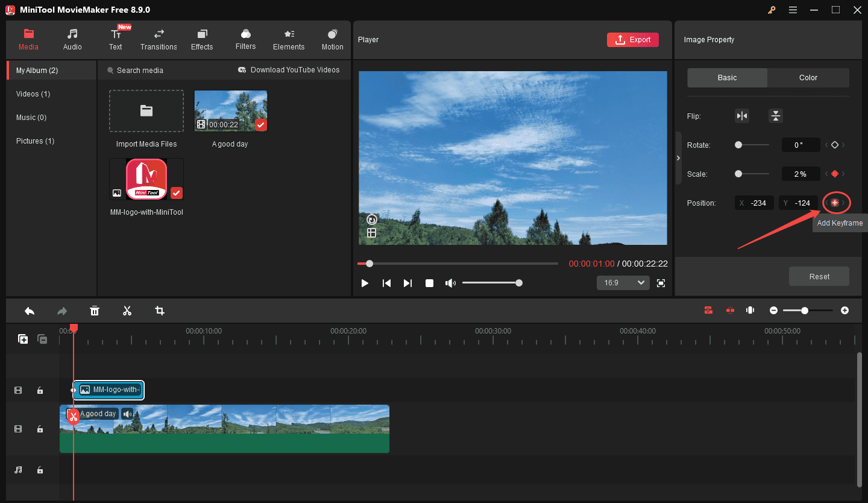Enter full screen preview in the Player
The width and height of the screenshot is (868, 503).
click(x=661, y=283)
